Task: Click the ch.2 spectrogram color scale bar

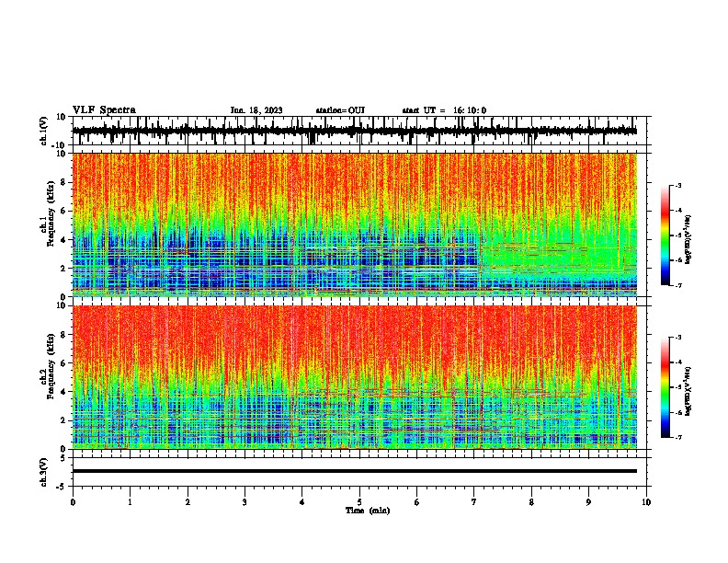Action: (x=665, y=387)
